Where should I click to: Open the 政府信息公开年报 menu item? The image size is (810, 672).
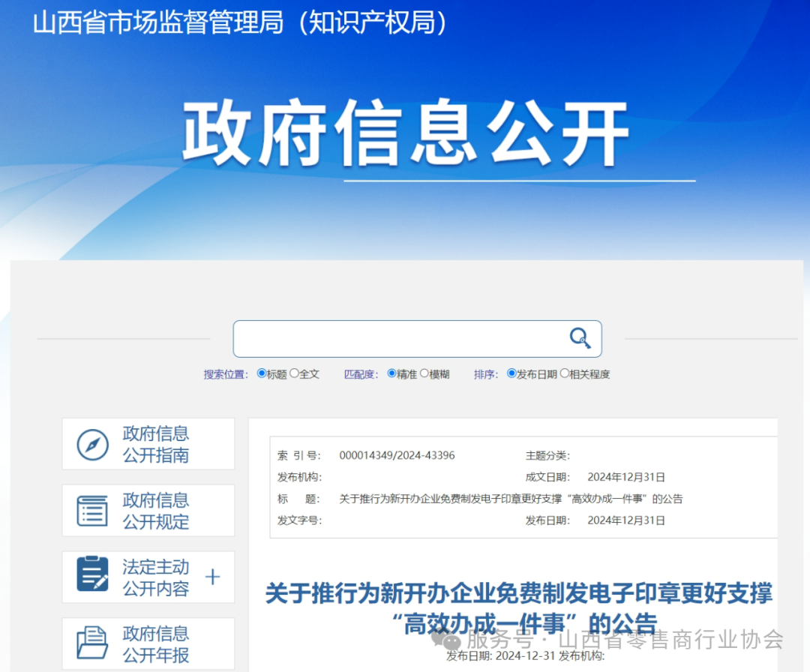tap(155, 644)
